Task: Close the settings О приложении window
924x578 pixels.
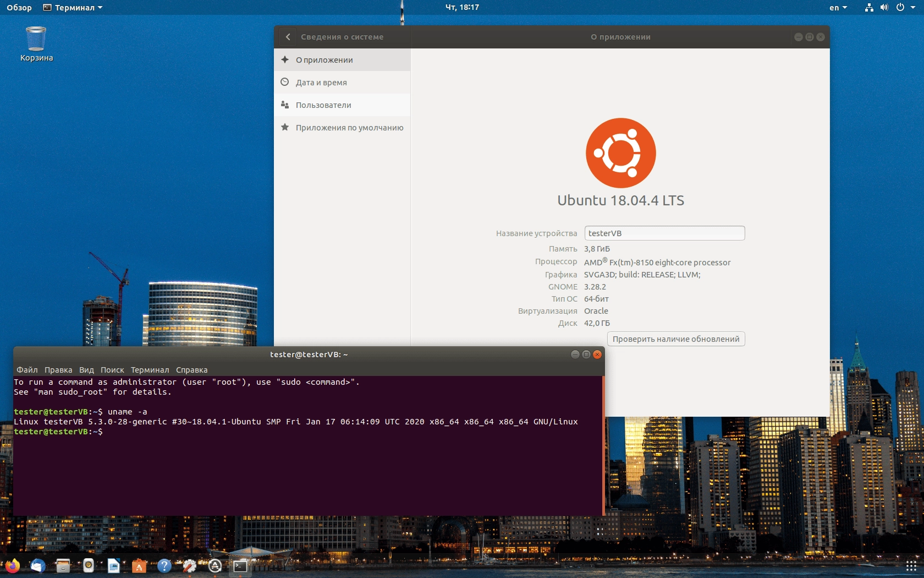Action: point(821,37)
